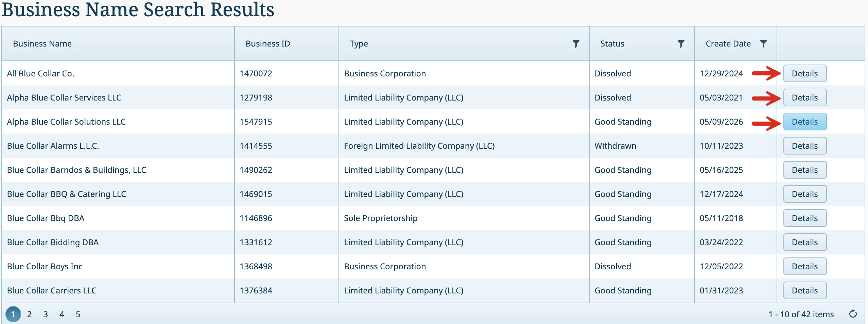
Task: Open Details for Blue Collar BBQ & Catering LLC
Action: [x=805, y=194]
